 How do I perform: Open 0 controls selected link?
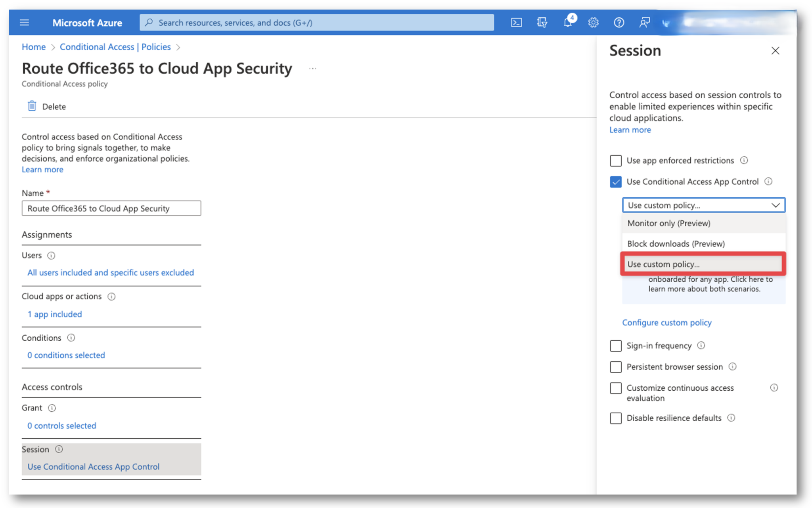click(x=62, y=426)
